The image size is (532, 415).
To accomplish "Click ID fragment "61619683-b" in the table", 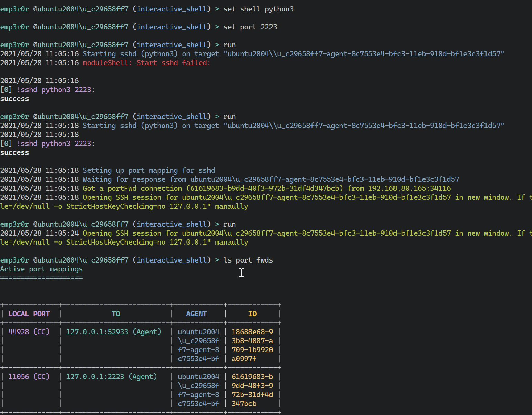I will (252, 377).
